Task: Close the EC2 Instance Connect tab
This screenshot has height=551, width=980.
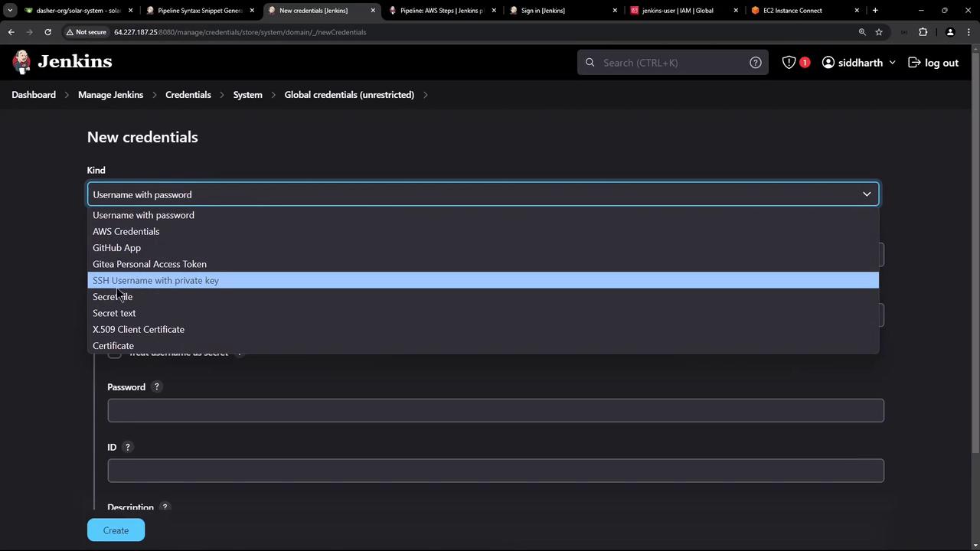Action: tap(857, 11)
